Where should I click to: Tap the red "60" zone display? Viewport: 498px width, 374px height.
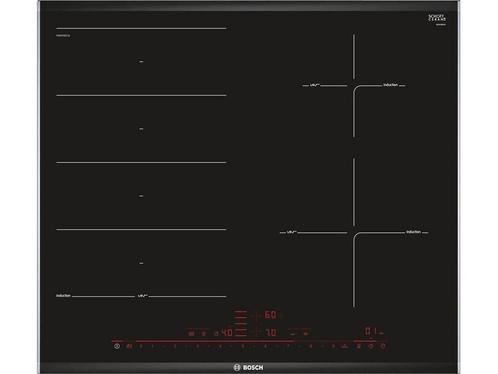[270, 315]
